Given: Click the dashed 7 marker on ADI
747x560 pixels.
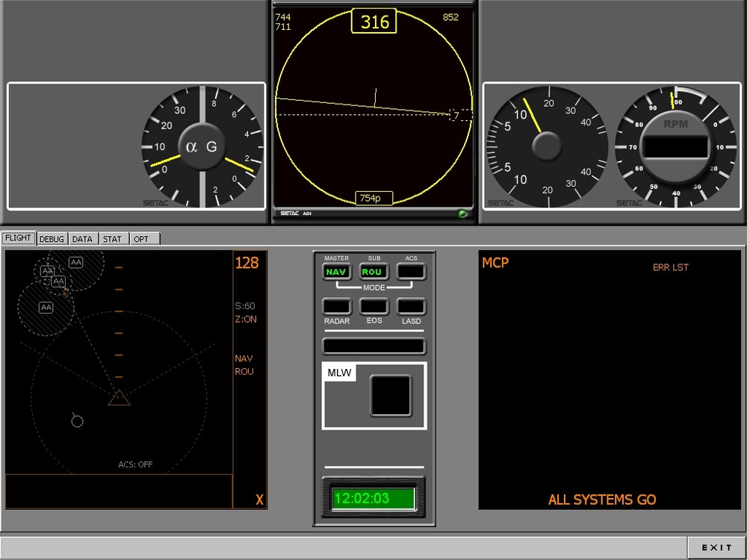Looking at the screenshot, I should (x=460, y=115).
